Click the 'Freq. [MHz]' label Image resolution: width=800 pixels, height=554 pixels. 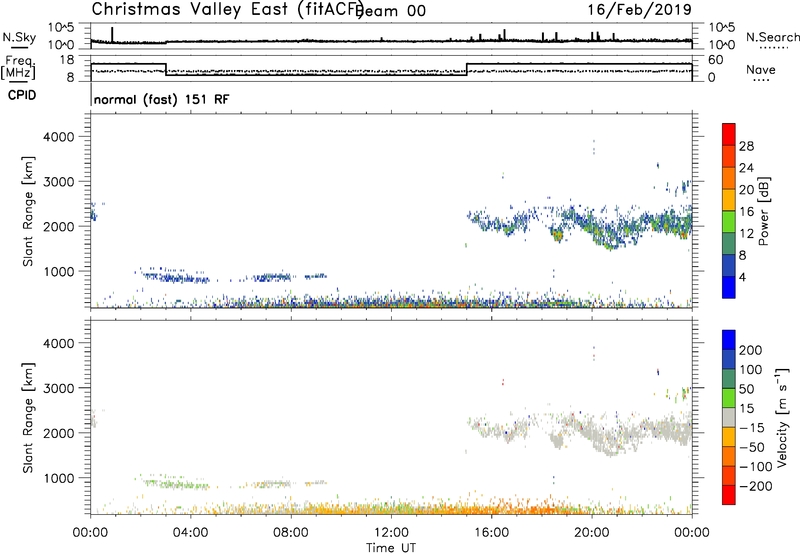(18, 68)
